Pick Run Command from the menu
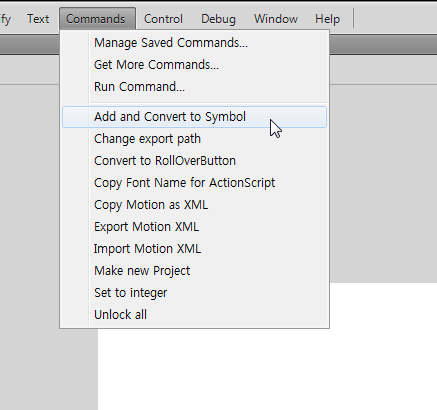437x410 pixels. tap(195, 87)
